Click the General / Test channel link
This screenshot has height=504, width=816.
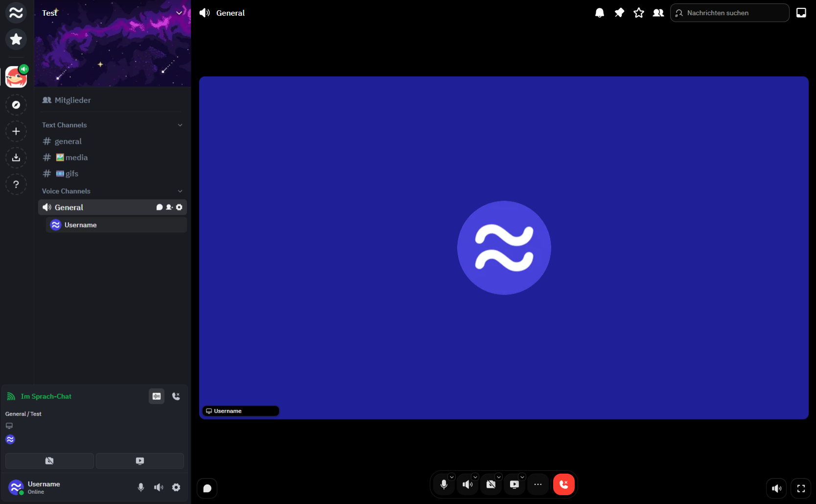23,414
